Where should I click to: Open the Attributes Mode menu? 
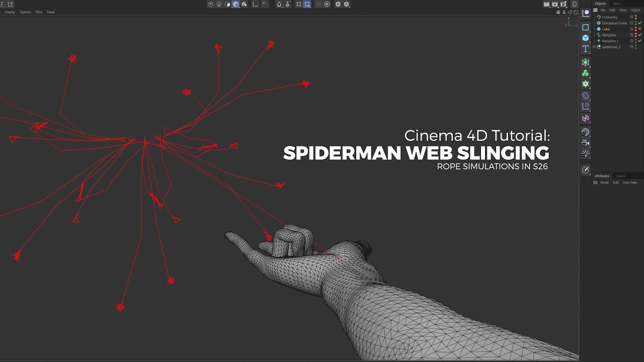coord(605,183)
